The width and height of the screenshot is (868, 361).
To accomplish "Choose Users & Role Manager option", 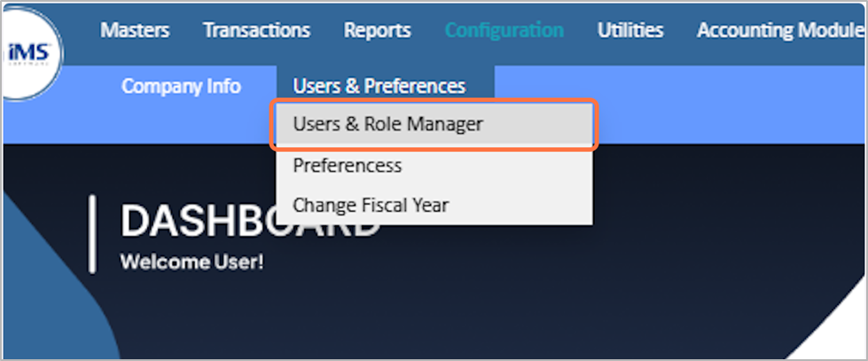I will click(388, 124).
